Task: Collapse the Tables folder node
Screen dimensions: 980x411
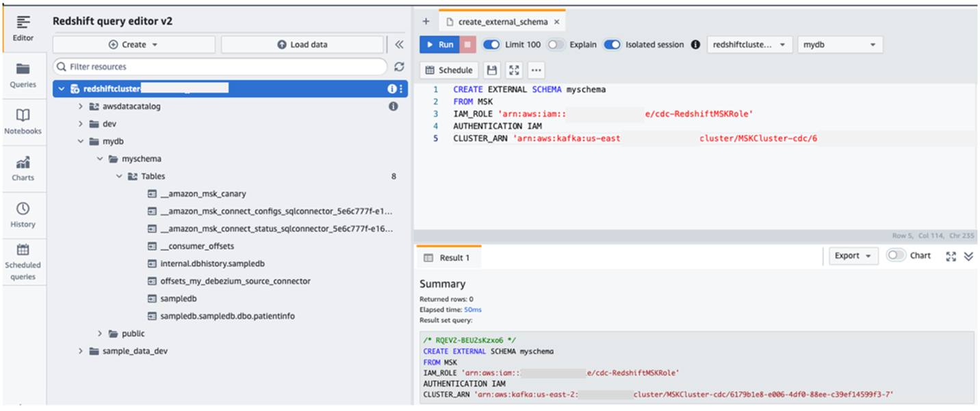Action: [x=118, y=176]
